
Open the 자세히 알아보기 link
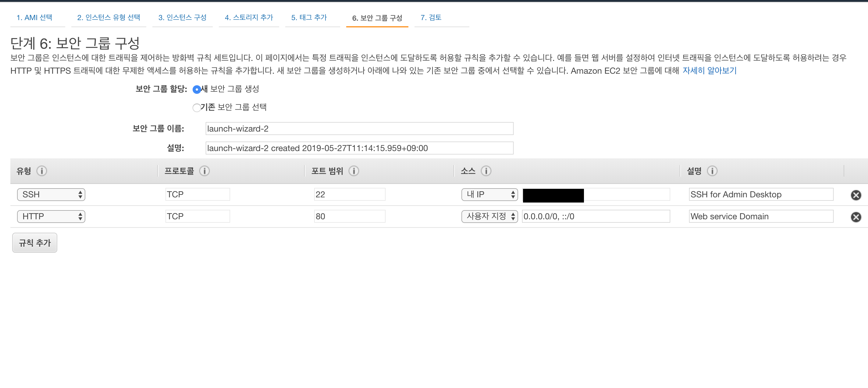[x=709, y=71]
